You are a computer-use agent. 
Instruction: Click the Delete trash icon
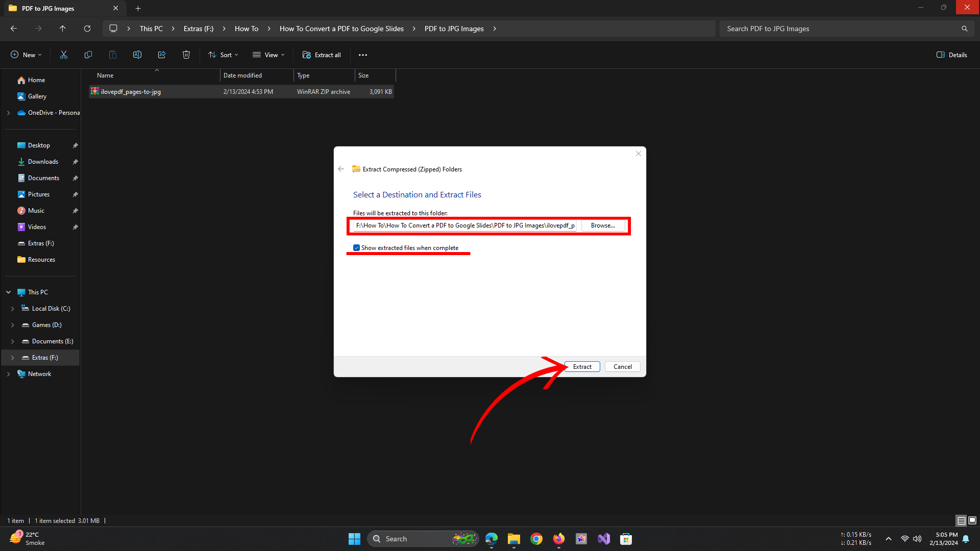tap(186, 55)
